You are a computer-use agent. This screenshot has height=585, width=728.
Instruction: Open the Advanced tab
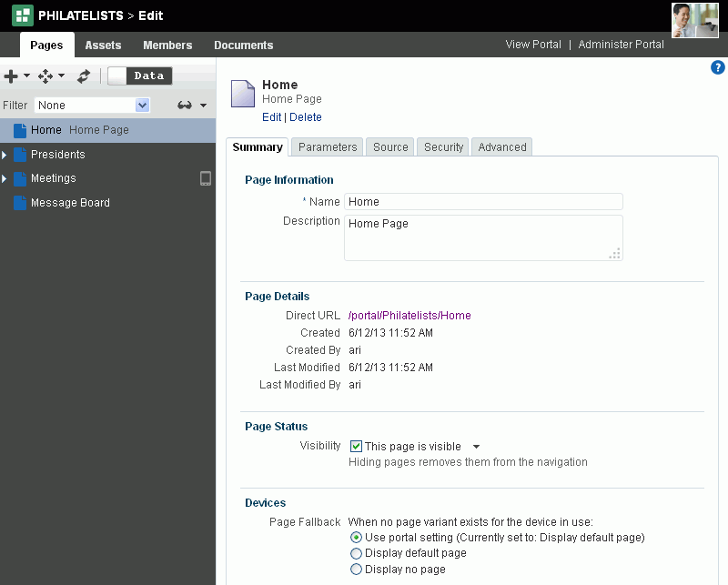pyautogui.click(x=502, y=147)
